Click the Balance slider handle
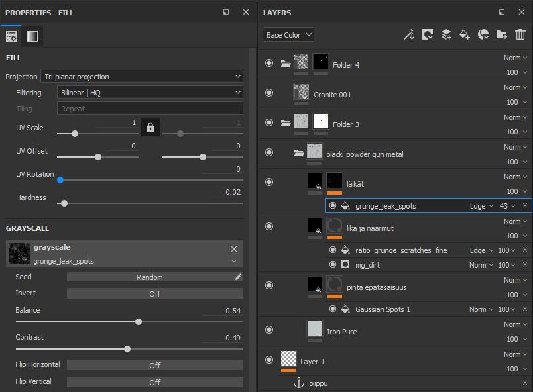Image resolution: width=533 pixels, height=392 pixels. (139, 322)
